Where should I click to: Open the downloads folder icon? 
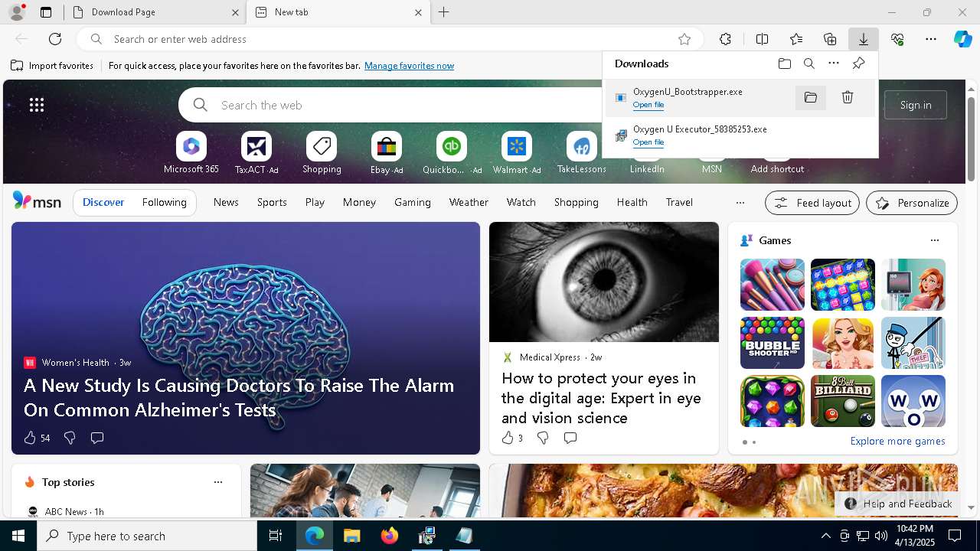point(785,64)
